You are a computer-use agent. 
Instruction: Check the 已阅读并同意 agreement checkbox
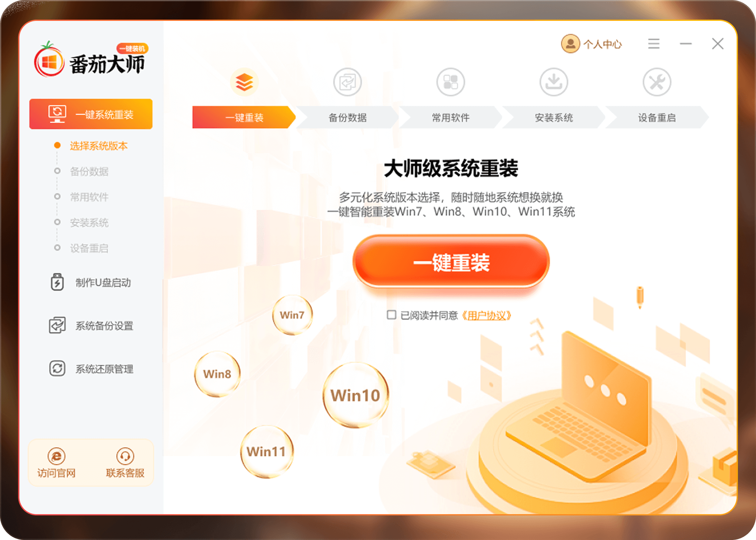click(391, 315)
